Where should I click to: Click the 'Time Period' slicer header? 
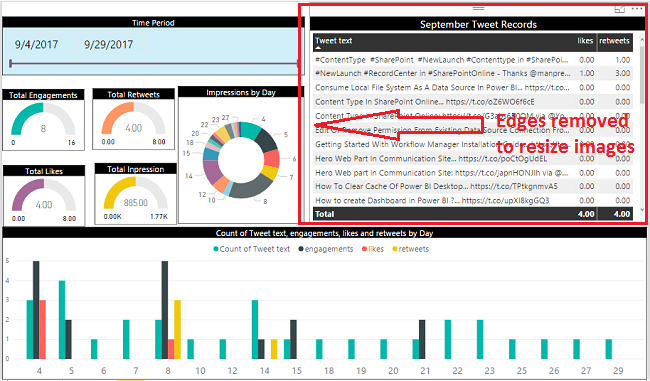click(x=153, y=23)
